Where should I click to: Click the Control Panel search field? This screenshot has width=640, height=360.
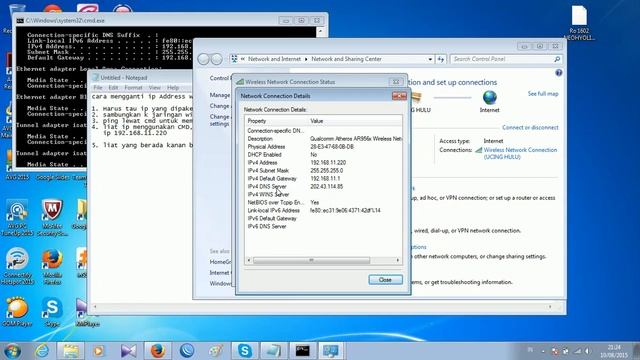pyautogui.click(x=502, y=59)
